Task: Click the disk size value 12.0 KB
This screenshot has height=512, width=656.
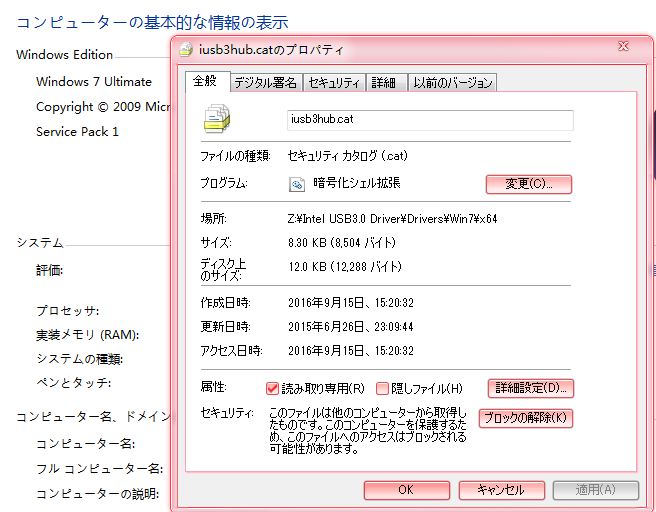Action: coord(345,266)
